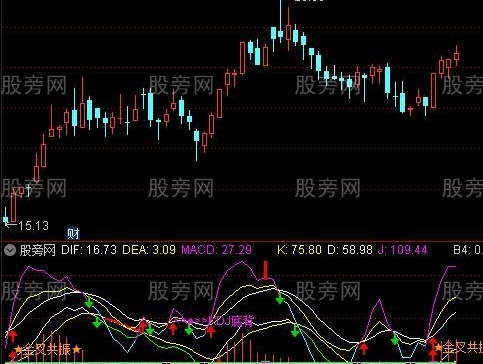Select the J: 109.44 value
The image size is (483, 364).
pyautogui.click(x=402, y=250)
